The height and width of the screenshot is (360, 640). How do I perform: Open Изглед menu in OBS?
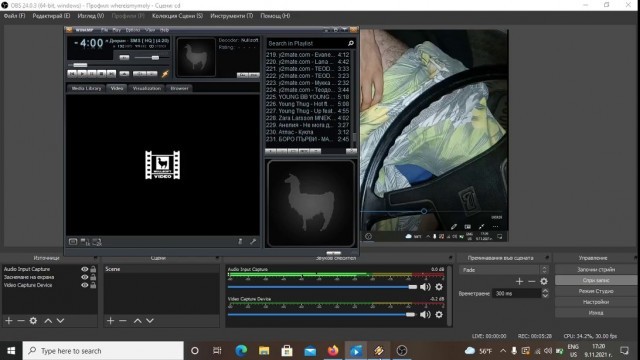pyautogui.click(x=91, y=16)
